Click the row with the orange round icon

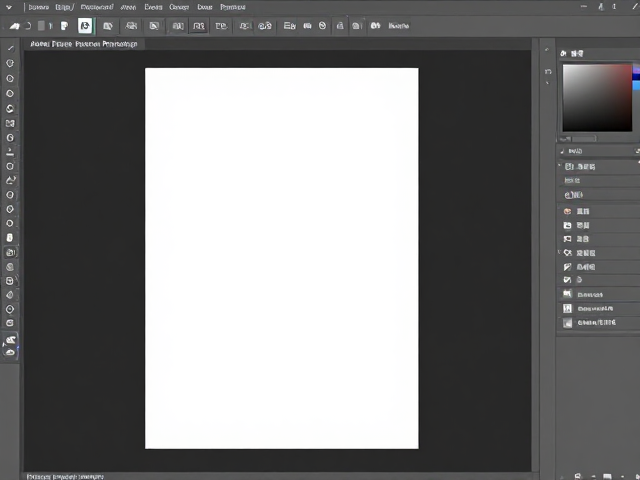tap(599, 211)
